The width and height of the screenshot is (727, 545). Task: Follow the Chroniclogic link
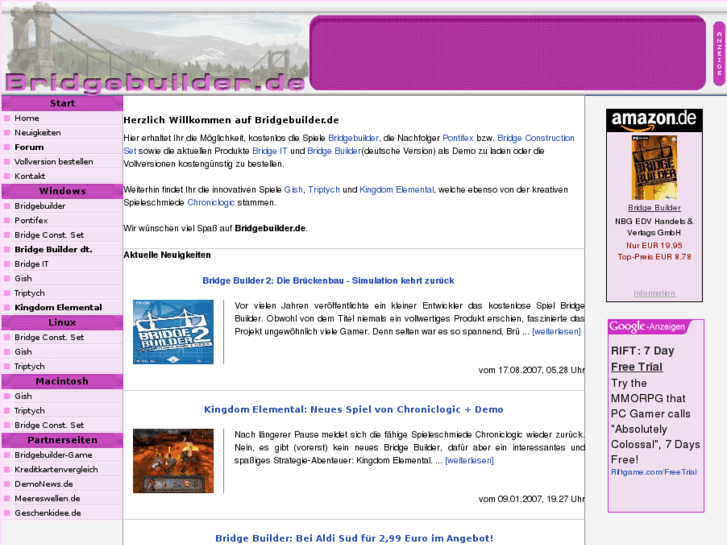tap(211, 203)
